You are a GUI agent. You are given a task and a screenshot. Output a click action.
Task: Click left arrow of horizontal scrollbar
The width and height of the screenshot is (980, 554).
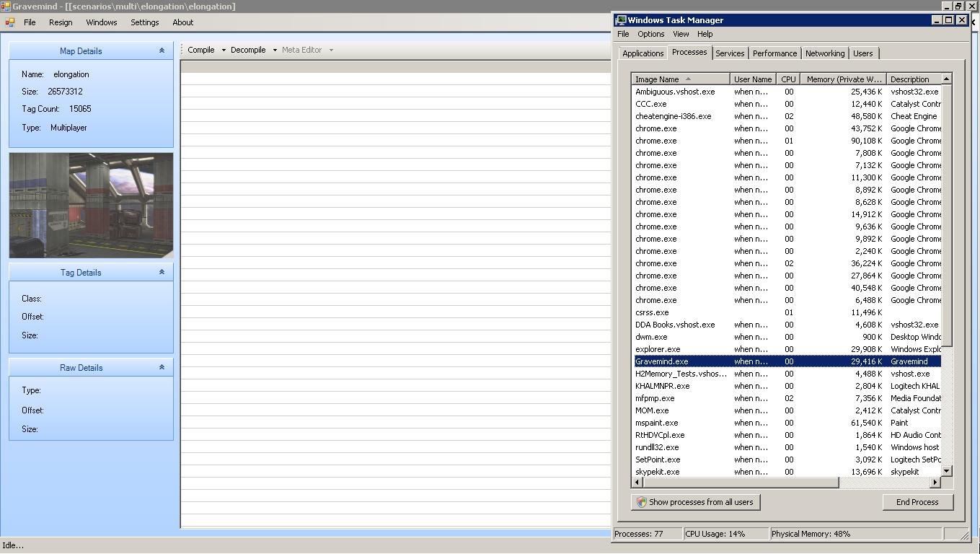click(637, 483)
